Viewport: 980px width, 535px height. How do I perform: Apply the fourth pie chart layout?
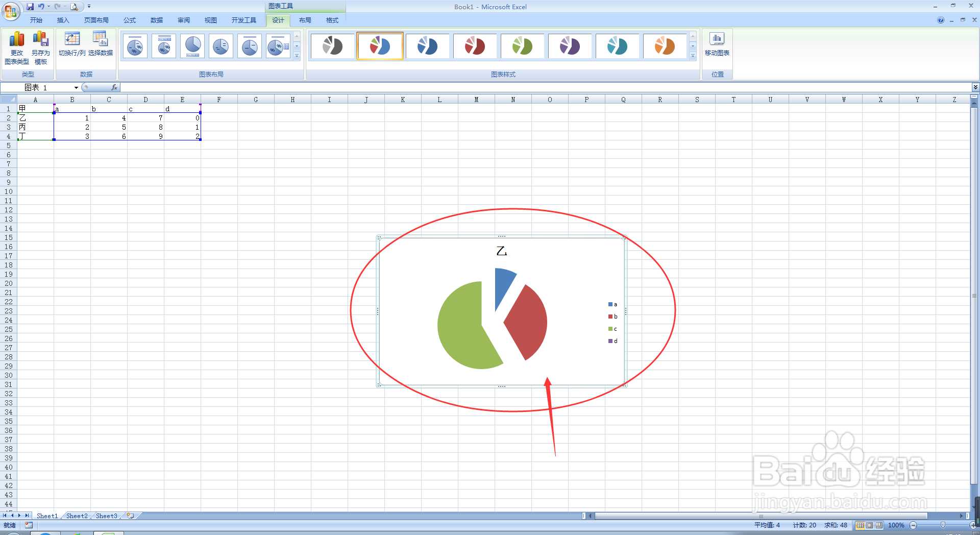pyautogui.click(x=221, y=46)
